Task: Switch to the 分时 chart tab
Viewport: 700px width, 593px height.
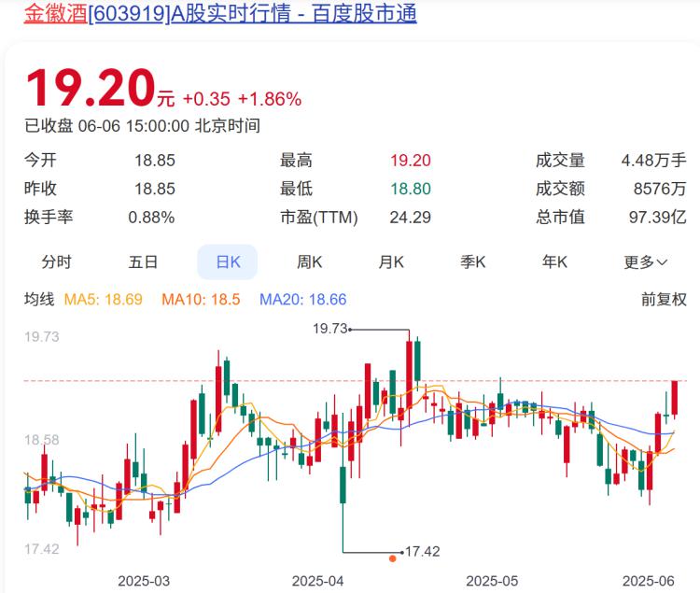Action: [57, 261]
